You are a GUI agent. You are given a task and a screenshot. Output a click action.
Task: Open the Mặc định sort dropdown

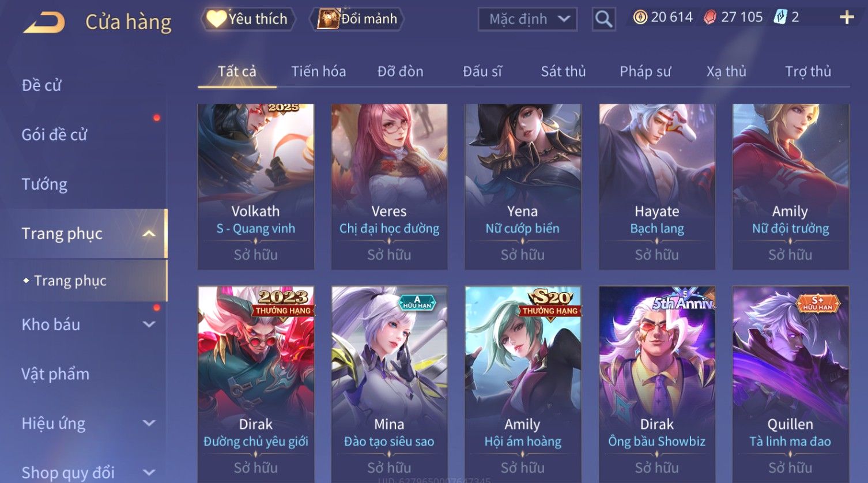(527, 19)
